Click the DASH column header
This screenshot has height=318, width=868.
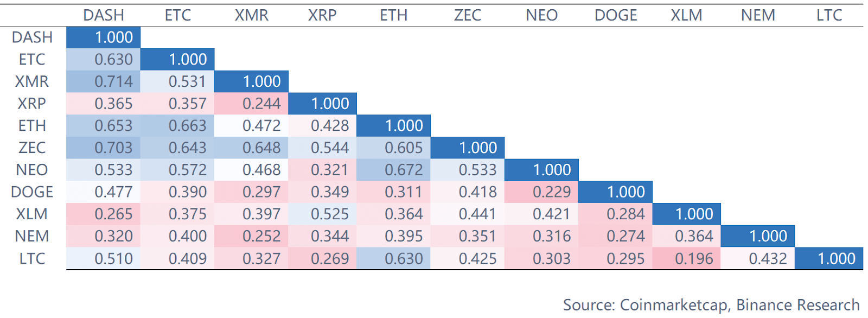point(103,15)
